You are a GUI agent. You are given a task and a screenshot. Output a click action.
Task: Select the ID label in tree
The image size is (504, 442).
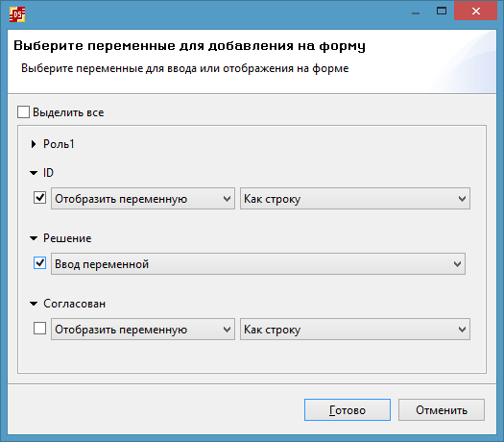point(49,173)
